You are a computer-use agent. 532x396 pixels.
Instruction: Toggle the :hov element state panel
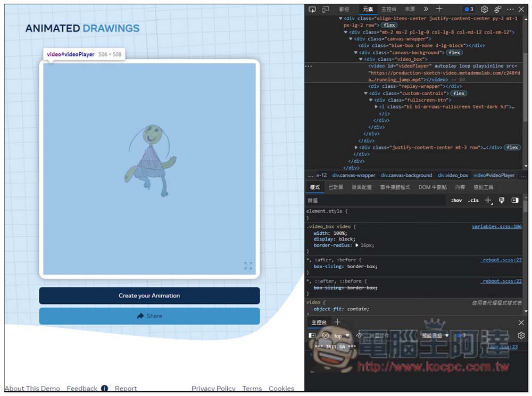[x=456, y=200]
